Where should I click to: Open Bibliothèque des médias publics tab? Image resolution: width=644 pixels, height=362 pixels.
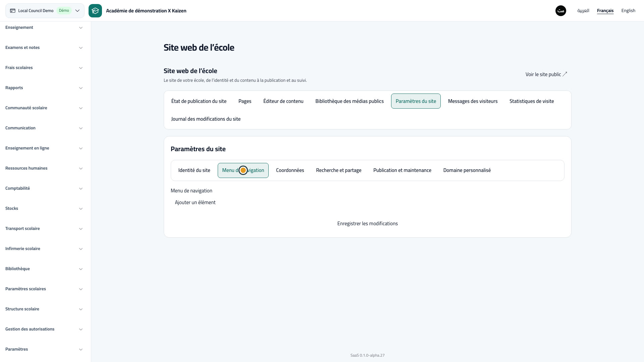click(350, 101)
